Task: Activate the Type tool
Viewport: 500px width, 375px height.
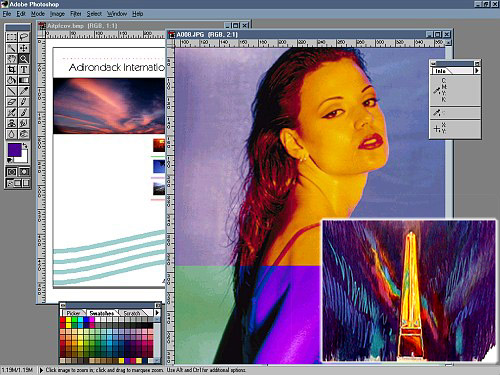Action: 24,69
